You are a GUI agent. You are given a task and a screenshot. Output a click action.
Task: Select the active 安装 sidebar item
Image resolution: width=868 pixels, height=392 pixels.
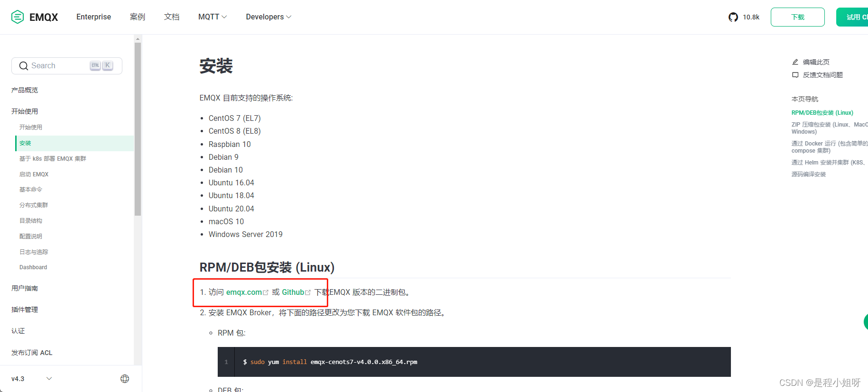point(74,143)
